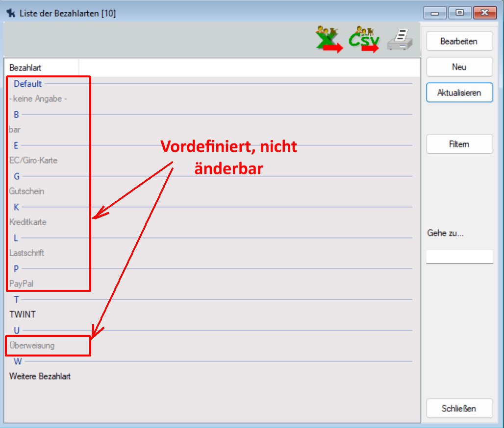Click the Default group header
This screenshot has height=428, width=504.
click(28, 84)
